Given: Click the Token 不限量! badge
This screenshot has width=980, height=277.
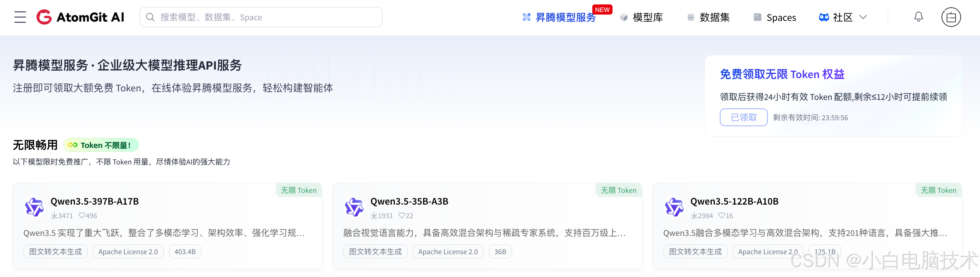Looking at the screenshot, I should pos(101,145).
